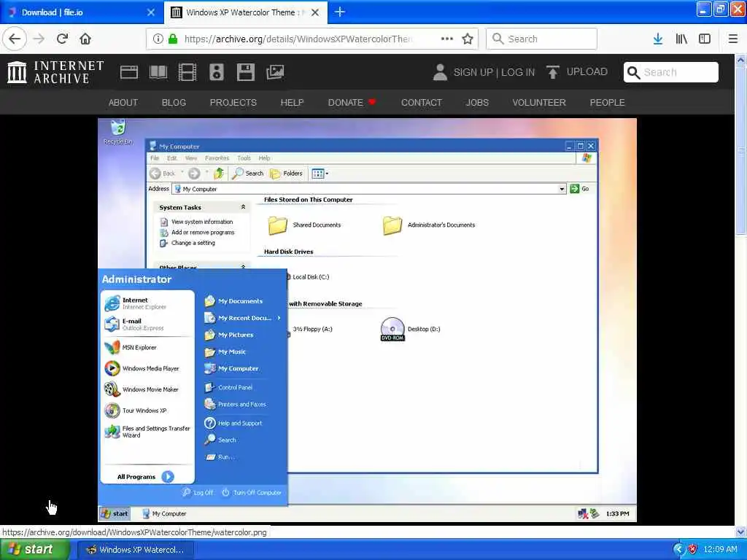Viewport: 747px width, 560px height.
Task: Switch to the Download | file.io tab
Action: tap(82, 12)
